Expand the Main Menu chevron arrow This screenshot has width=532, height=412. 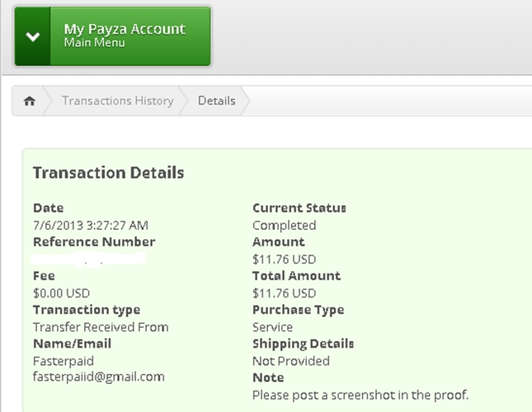(33, 36)
